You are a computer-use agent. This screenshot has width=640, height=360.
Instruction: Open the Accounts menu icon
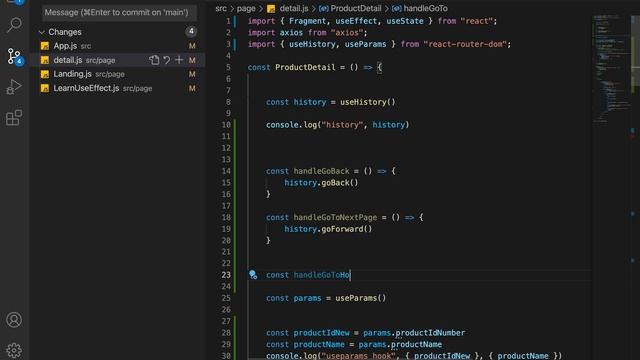(14, 320)
